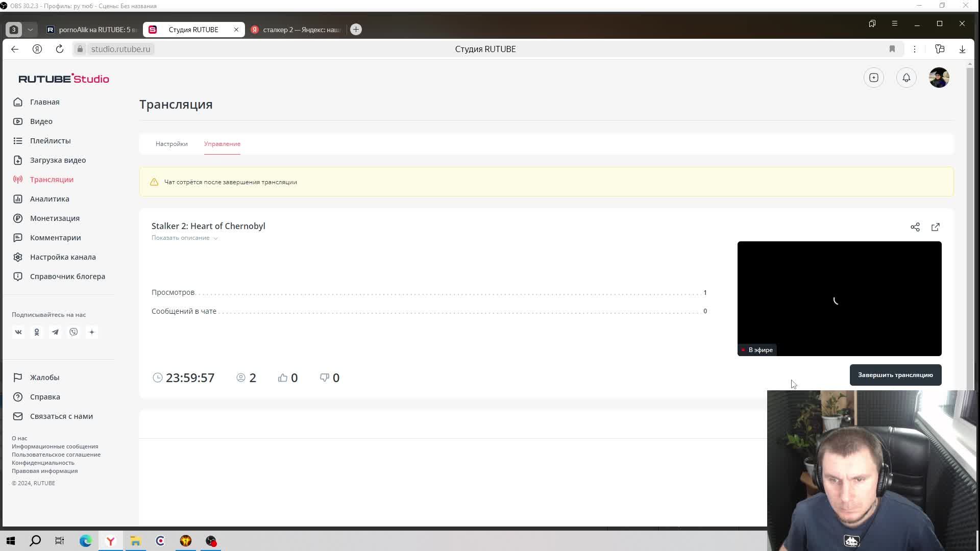Open Настройка канала page
The image size is (980, 551).
(63, 257)
